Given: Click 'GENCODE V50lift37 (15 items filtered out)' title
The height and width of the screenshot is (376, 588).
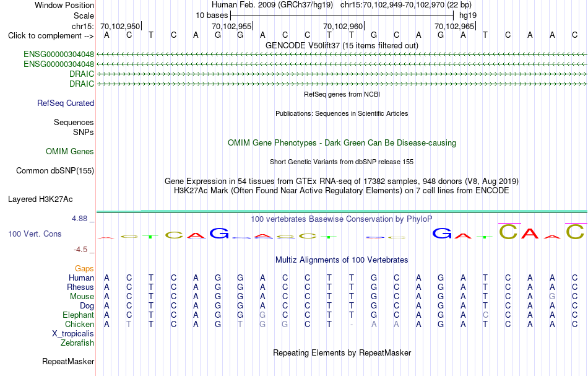Looking at the screenshot, I should click(342, 45).
